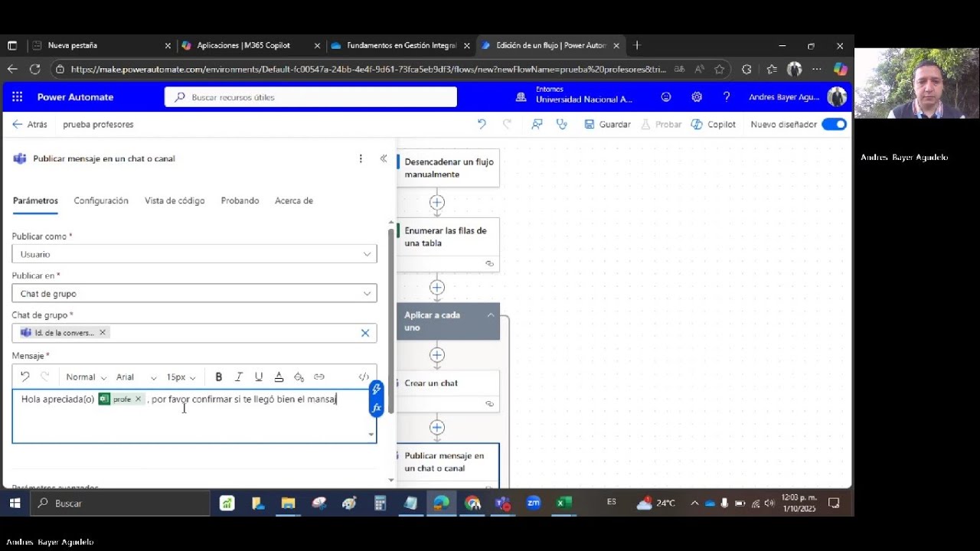Open the flow checker stethoscope icon
The image size is (980, 551).
coord(562,124)
